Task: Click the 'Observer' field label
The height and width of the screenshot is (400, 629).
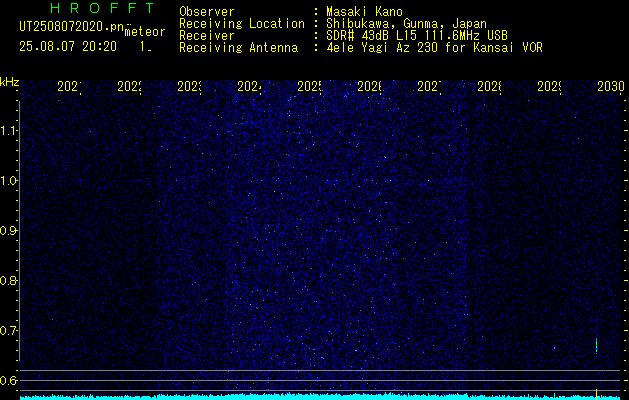Action: point(207,11)
